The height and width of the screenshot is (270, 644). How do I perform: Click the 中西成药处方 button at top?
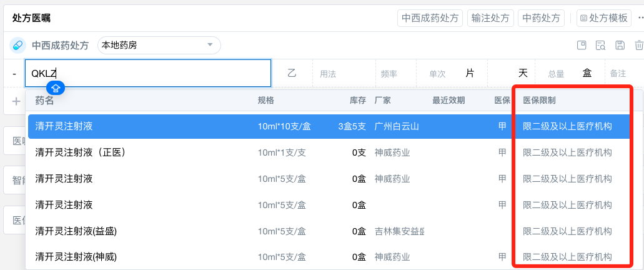tap(430, 18)
